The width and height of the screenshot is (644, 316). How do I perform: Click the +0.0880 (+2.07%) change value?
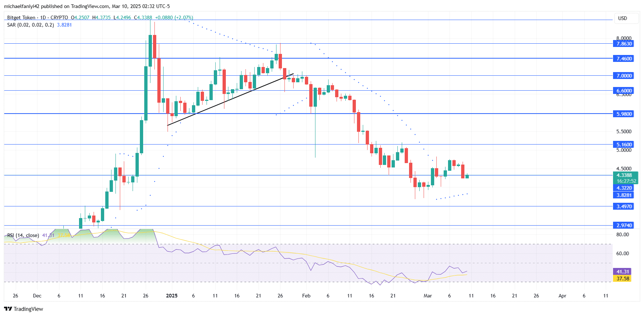click(x=174, y=17)
